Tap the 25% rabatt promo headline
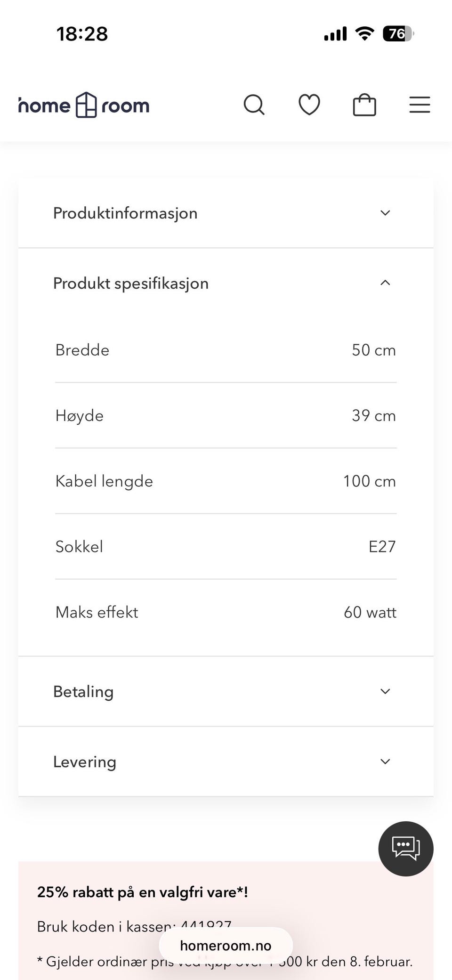 click(x=142, y=892)
